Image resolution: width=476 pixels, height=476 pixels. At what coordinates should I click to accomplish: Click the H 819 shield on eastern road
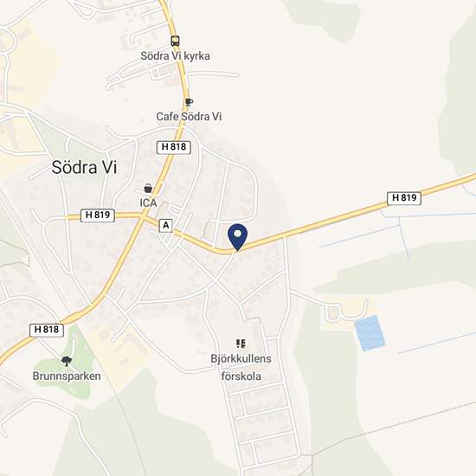click(x=404, y=198)
